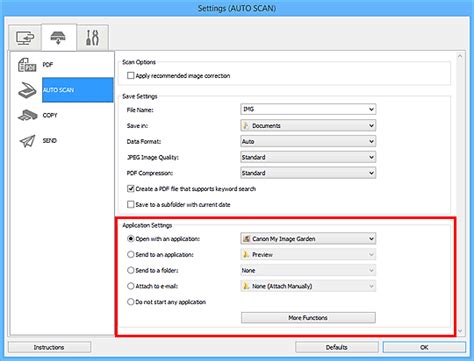
Task: Enable Apply recommended image correction
Action: click(x=131, y=76)
